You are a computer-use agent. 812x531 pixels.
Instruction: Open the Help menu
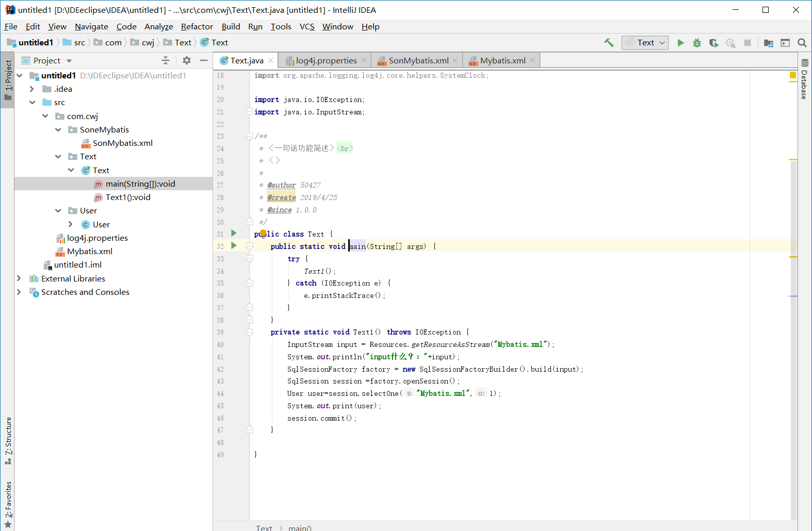[x=370, y=27]
